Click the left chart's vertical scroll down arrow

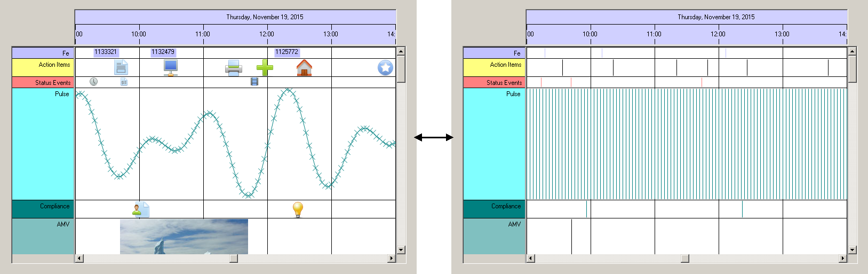[401, 250]
